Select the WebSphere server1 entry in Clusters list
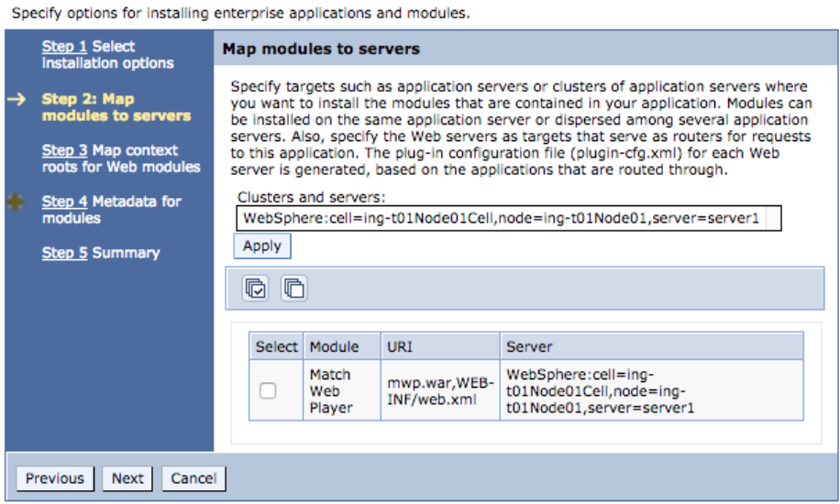 501,218
